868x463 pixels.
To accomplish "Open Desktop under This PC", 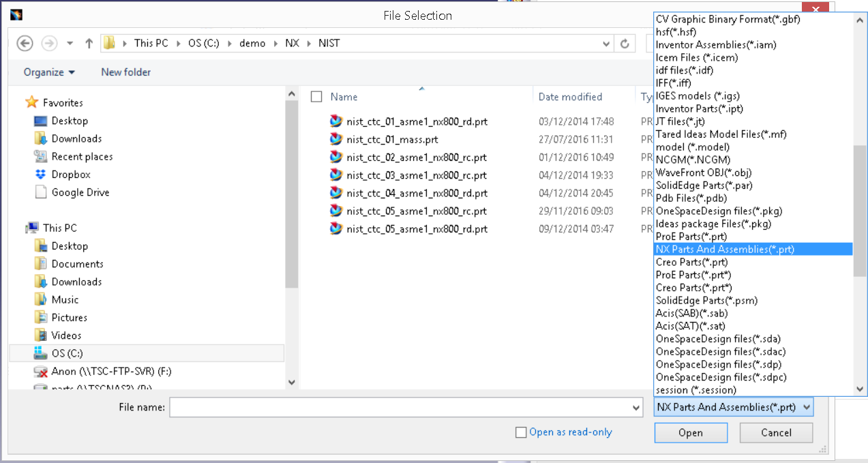I will click(70, 246).
